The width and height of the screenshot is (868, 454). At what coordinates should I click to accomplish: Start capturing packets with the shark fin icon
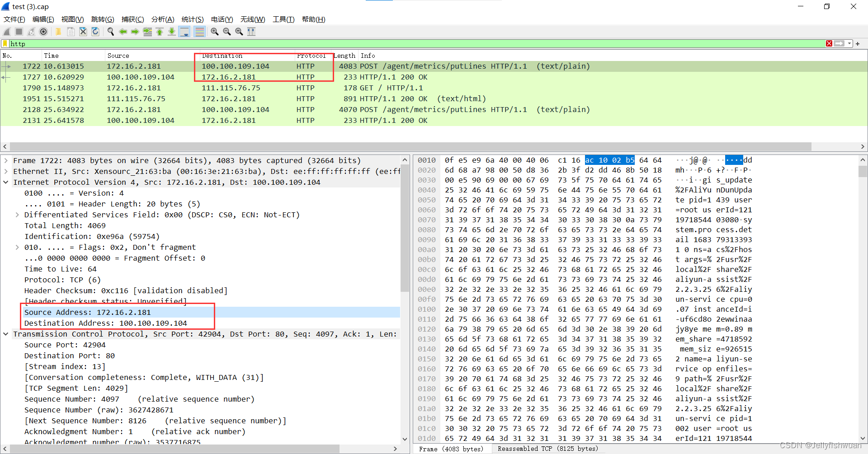pos(7,32)
